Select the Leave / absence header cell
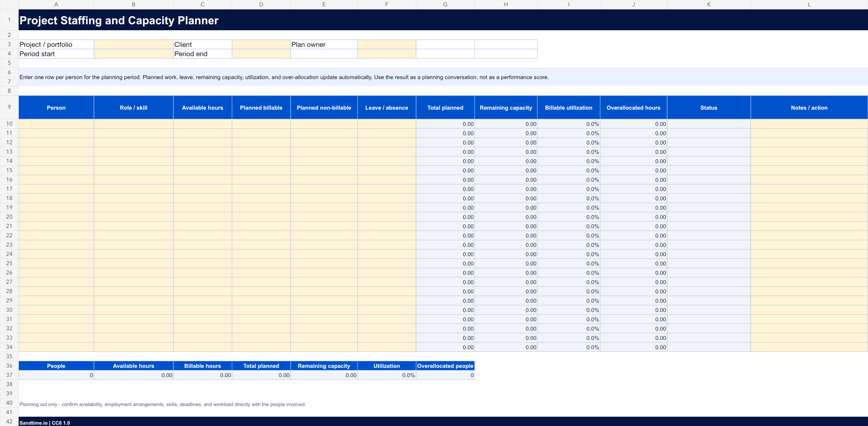Viewport: 868px width, 426px height. coord(387,108)
